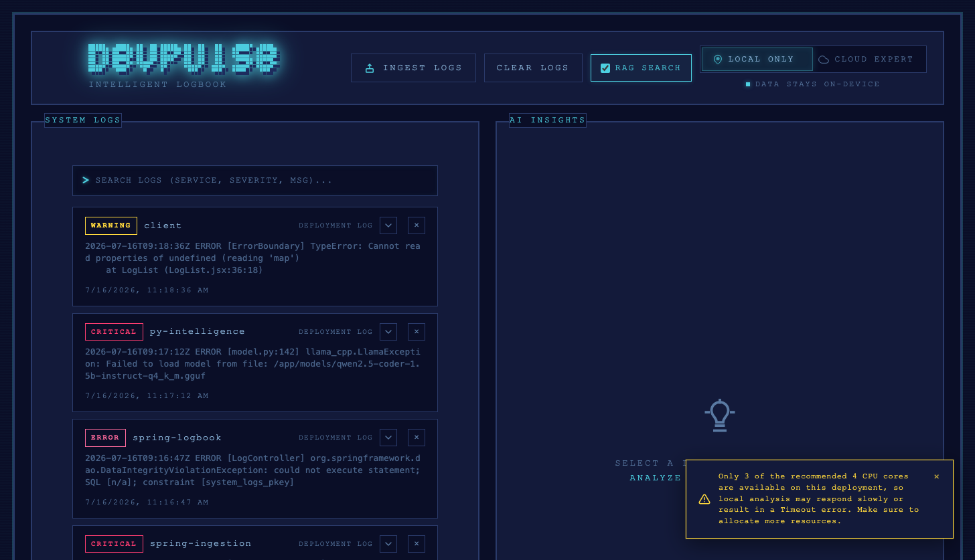This screenshot has height=560, width=975.
Task: Click the WARNING badge on client log
Action: (x=111, y=225)
